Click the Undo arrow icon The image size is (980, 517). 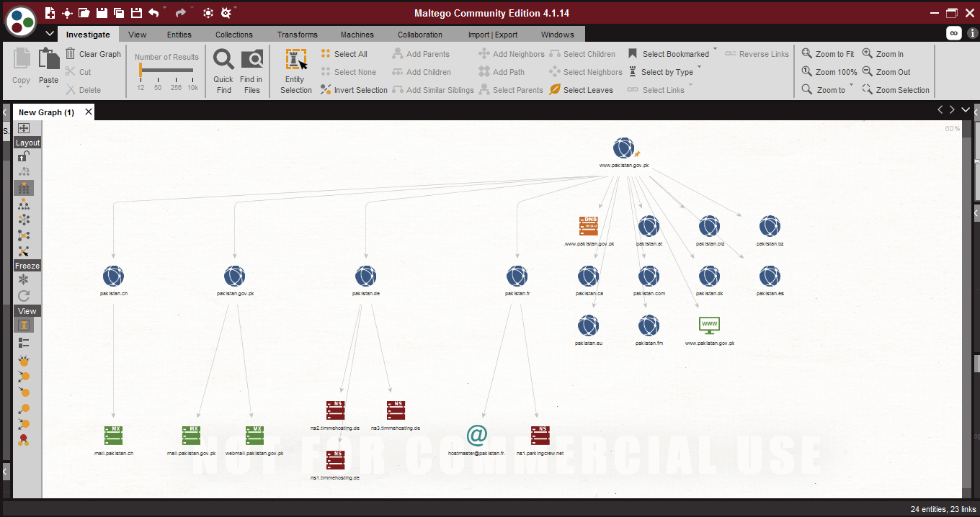click(153, 13)
